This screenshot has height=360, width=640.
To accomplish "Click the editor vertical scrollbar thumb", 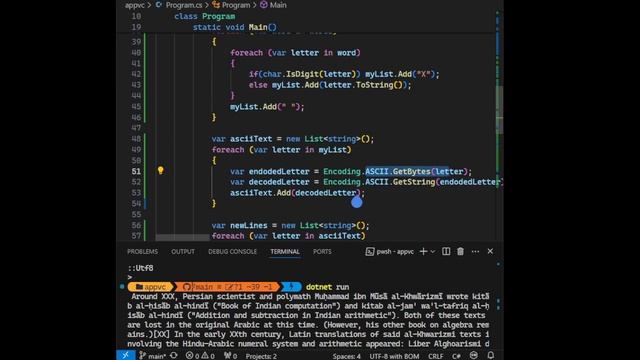I will tap(499, 109).
